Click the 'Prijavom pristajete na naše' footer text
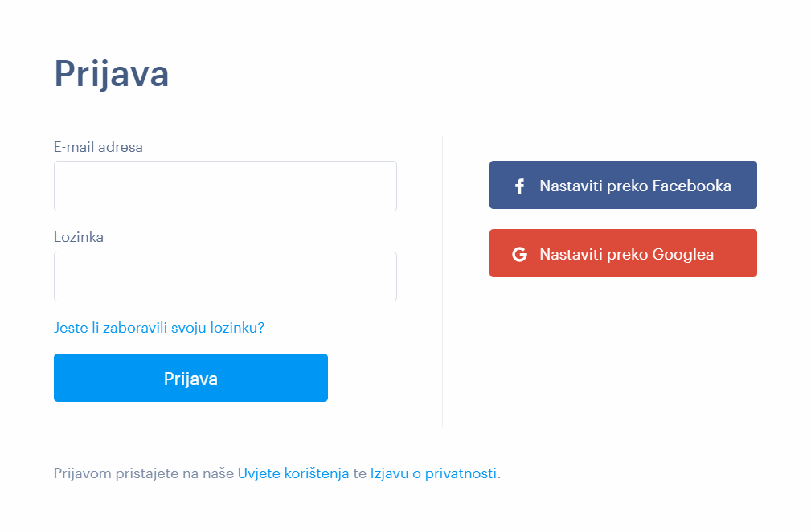The height and width of the screenshot is (532, 811). (x=144, y=473)
